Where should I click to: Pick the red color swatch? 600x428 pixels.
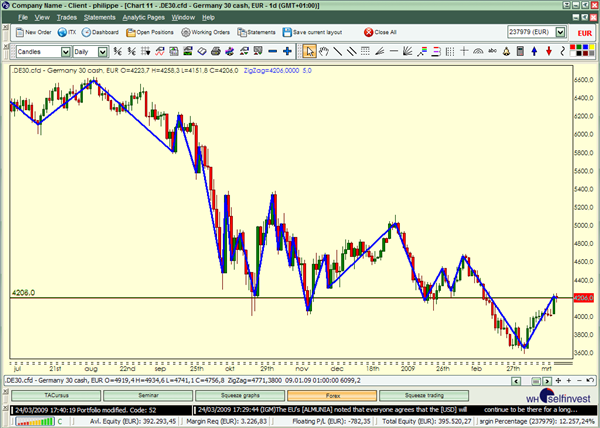click(573, 48)
